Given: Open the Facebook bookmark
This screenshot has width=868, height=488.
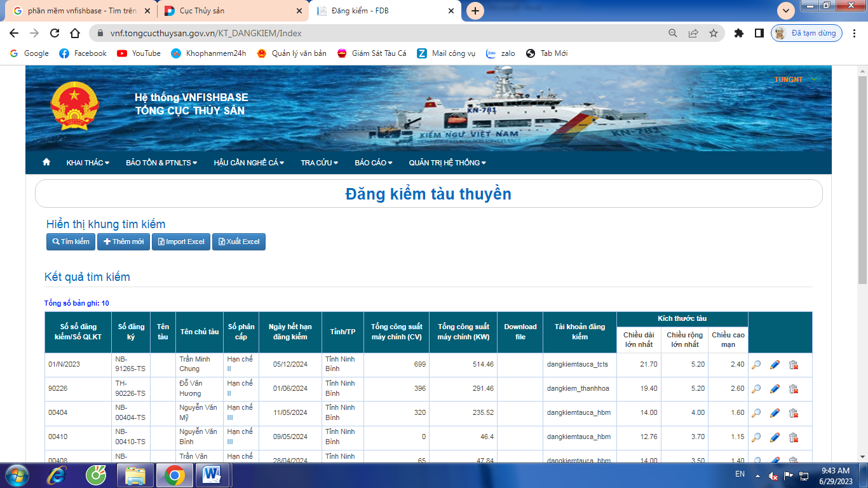Looking at the screenshot, I should pyautogui.click(x=83, y=53).
